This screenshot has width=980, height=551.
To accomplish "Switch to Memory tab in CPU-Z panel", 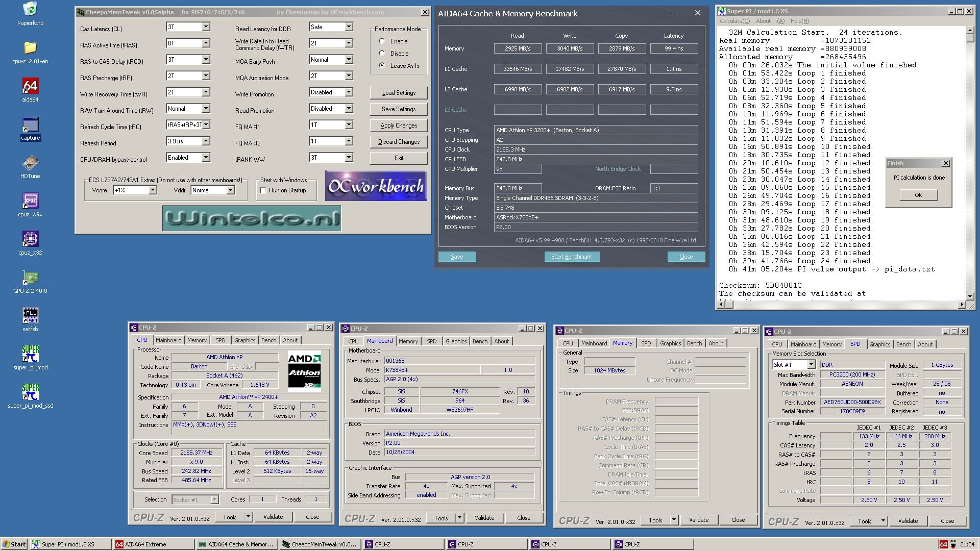I will click(197, 341).
